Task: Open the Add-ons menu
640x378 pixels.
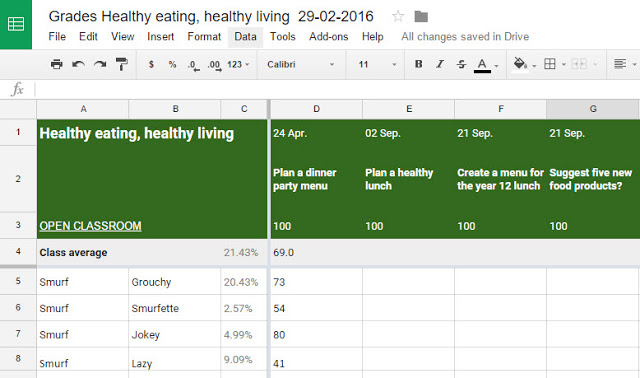Action: (329, 37)
